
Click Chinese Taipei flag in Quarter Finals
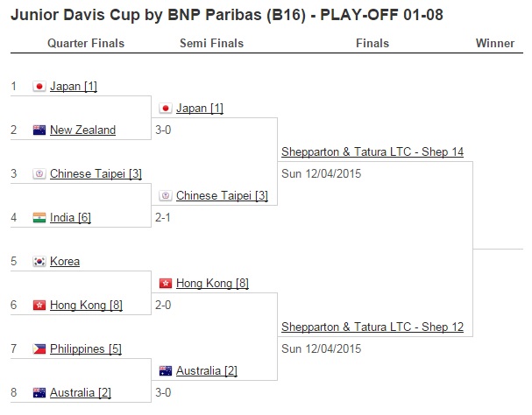[x=39, y=173]
